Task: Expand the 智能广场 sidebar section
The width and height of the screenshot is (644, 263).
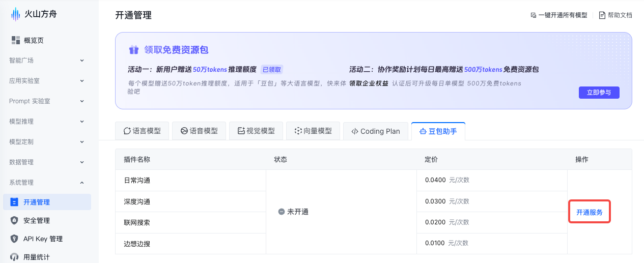Action: click(x=47, y=61)
